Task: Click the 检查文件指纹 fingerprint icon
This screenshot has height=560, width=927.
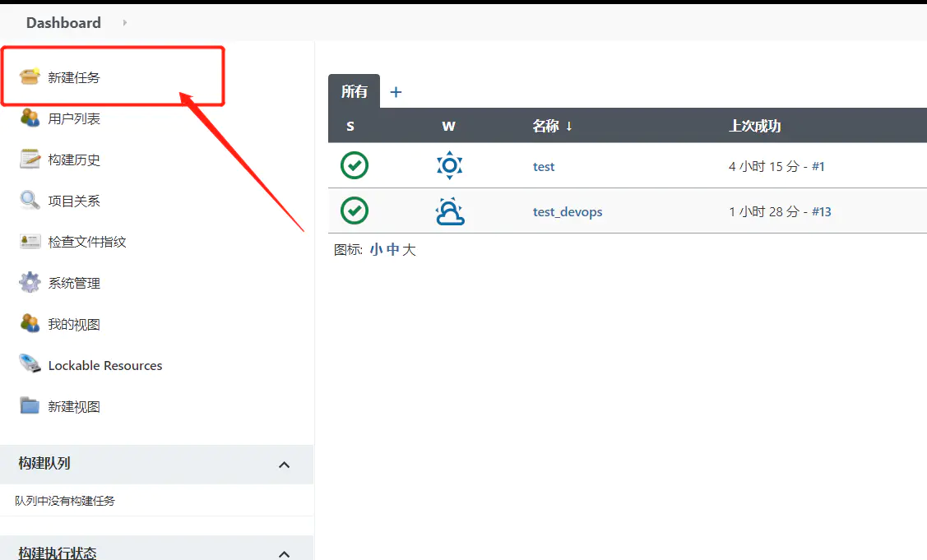Action: 30,241
